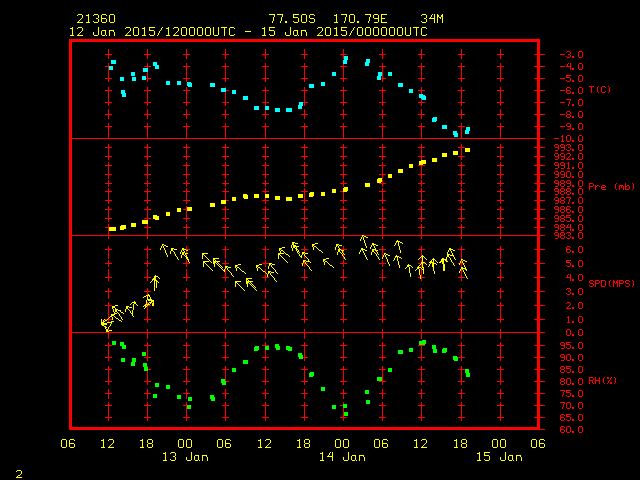
Task: Click the -5.0 temperature tick value
Action: (x=571, y=79)
